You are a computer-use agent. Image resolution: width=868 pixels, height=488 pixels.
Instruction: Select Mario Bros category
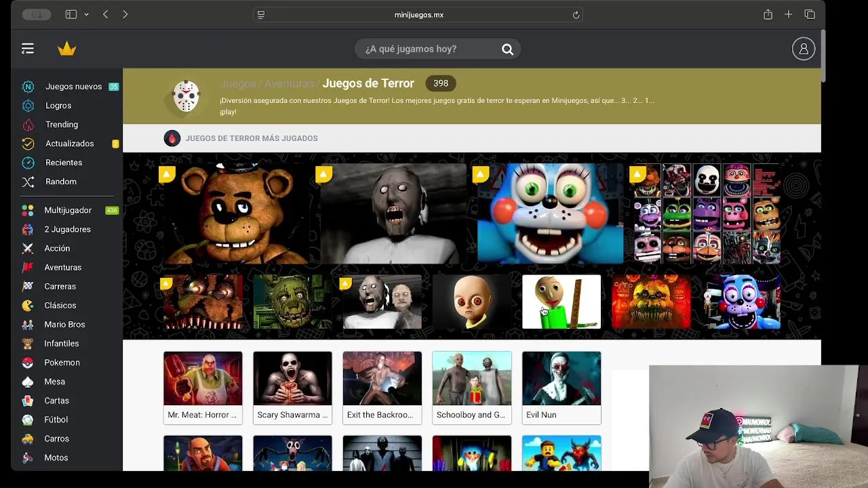(64, 325)
